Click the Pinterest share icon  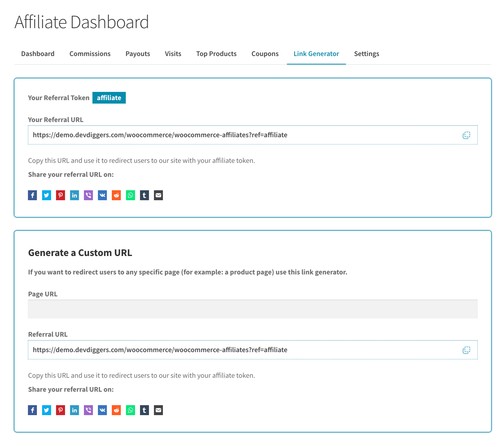[61, 195]
